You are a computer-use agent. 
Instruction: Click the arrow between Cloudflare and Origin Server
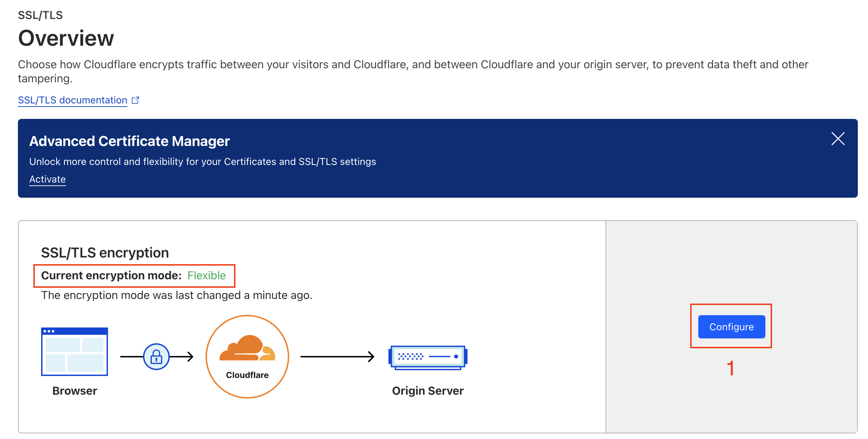337,357
